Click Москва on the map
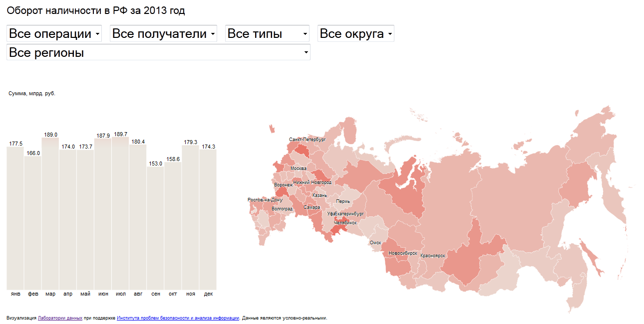This screenshot has width=644, height=324. click(299, 168)
